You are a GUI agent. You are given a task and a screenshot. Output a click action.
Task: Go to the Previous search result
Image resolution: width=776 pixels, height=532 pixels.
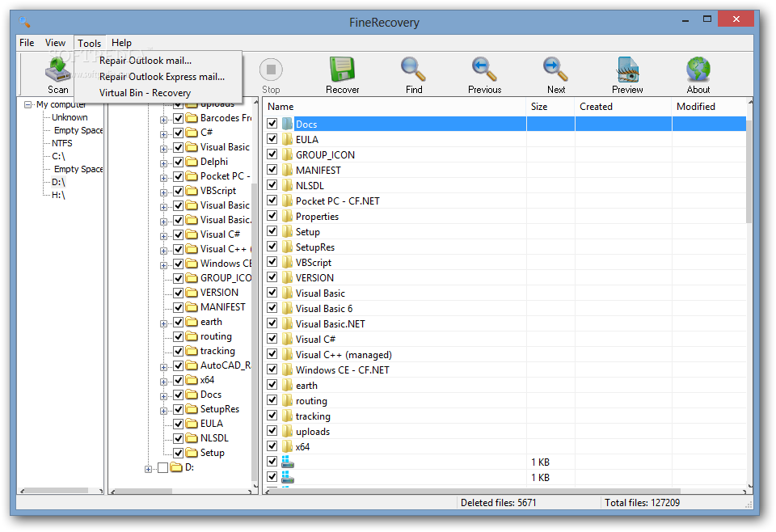[x=484, y=69]
